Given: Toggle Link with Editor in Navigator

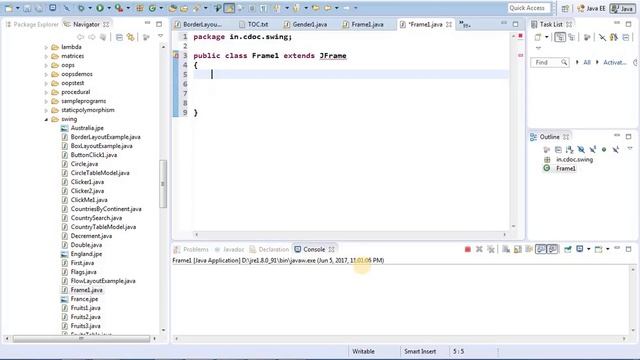Looking at the screenshot, I should [x=131, y=38].
